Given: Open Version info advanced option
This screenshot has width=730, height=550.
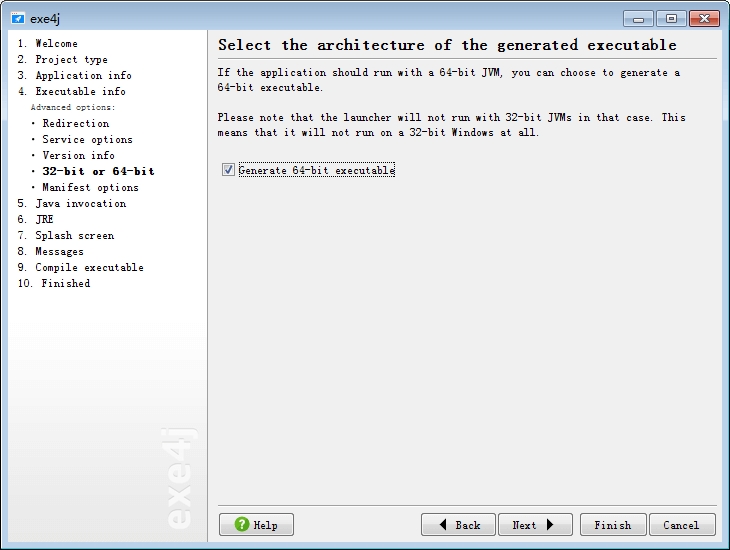Looking at the screenshot, I should tap(78, 155).
